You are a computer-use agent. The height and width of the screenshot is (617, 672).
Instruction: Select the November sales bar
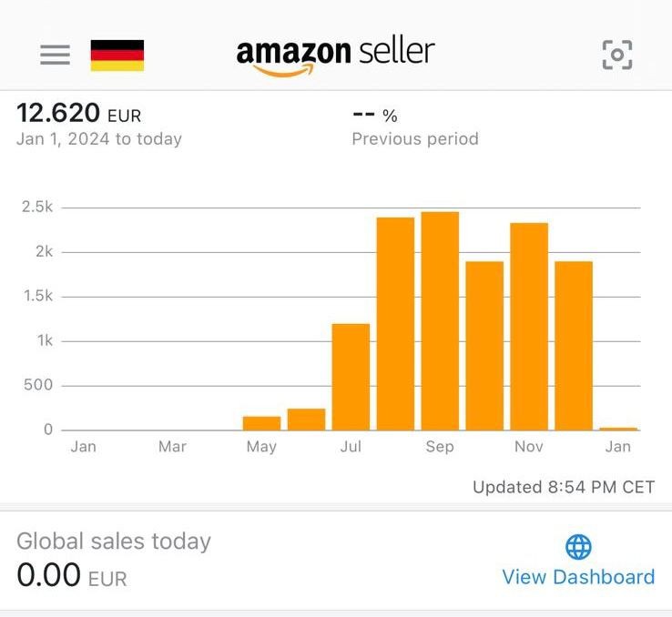[529, 326]
